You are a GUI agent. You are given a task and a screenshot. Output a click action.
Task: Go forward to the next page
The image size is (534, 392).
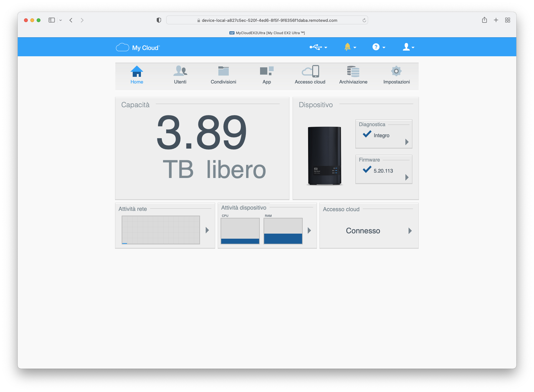click(82, 20)
